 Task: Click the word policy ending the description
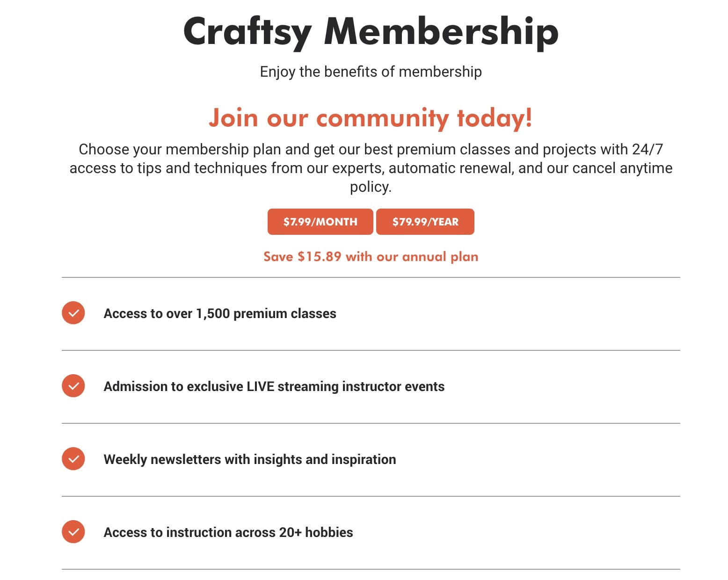coord(371,187)
